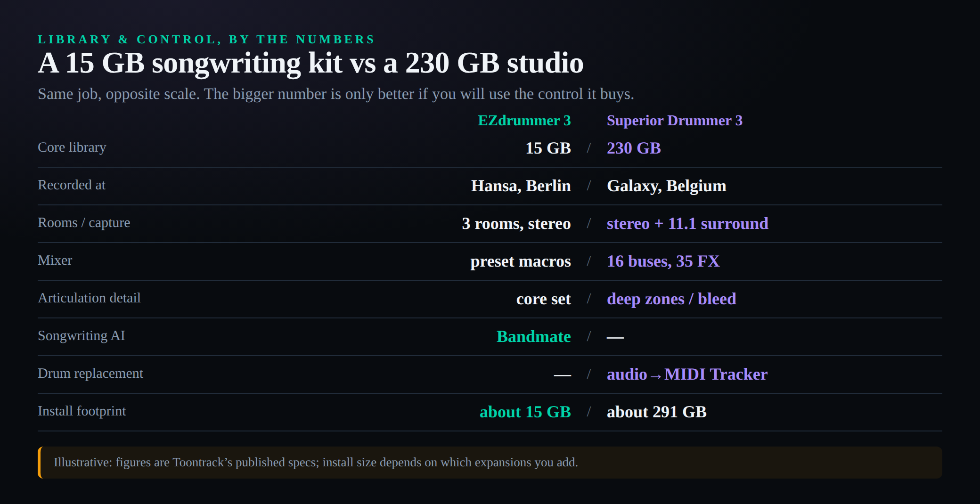Click the 'deep zones / bleed' cell

[x=671, y=299]
